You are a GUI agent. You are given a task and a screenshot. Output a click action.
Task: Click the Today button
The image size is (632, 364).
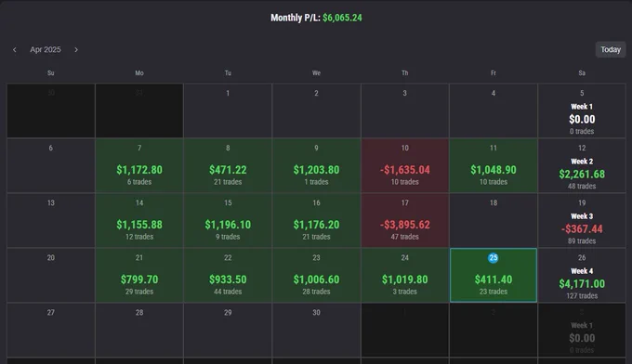pyautogui.click(x=611, y=49)
